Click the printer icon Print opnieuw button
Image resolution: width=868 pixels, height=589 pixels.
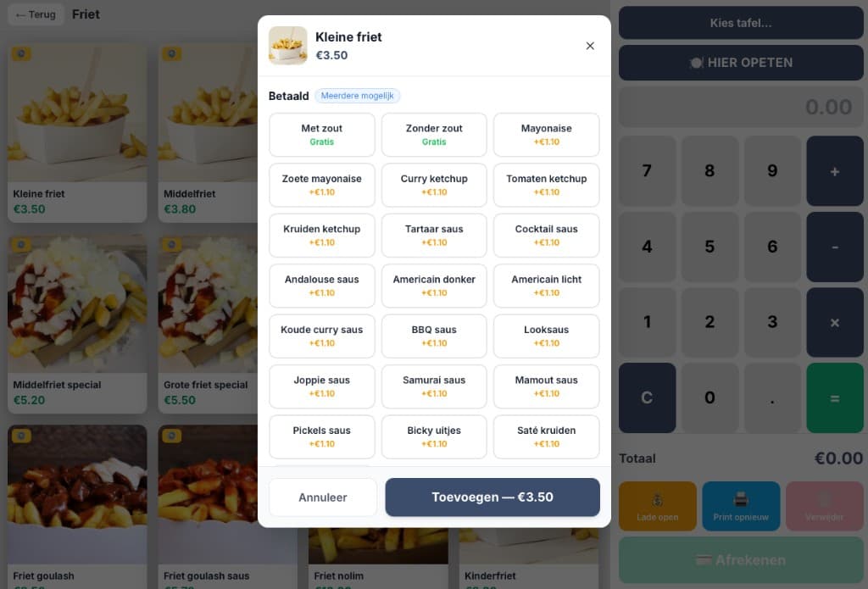(x=741, y=506)
